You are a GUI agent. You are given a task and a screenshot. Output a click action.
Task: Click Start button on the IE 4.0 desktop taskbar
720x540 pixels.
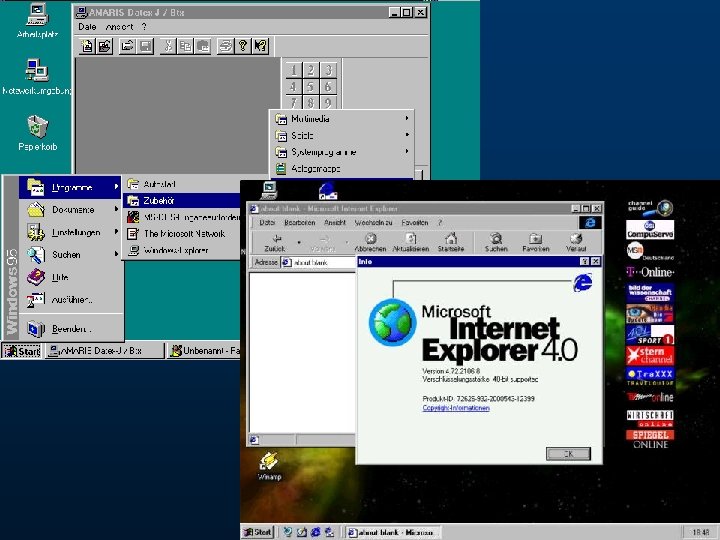pos(258,532)
